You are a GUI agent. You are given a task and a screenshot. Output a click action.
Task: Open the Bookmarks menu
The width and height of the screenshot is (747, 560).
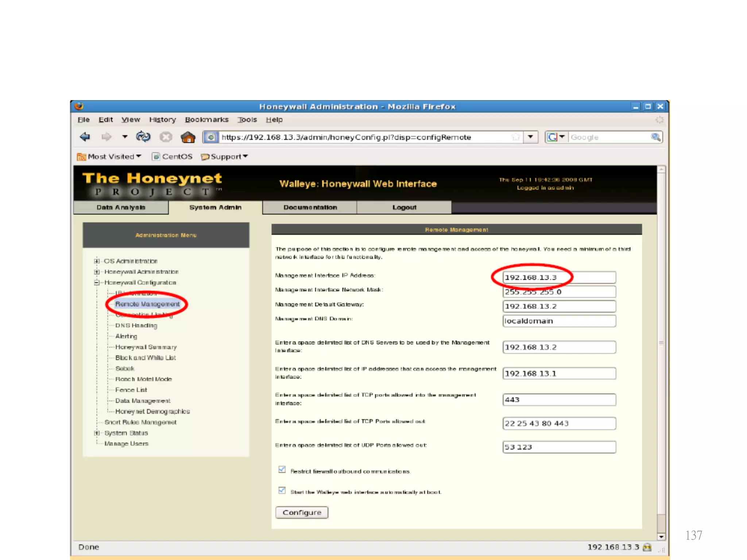tap(206, 120)
